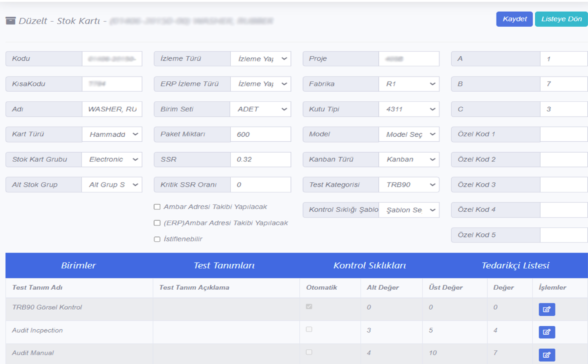Open the Birim Seti ADET dropdown
The height and width of the screenshot is (364, 588).
click(x=260, y=109)
